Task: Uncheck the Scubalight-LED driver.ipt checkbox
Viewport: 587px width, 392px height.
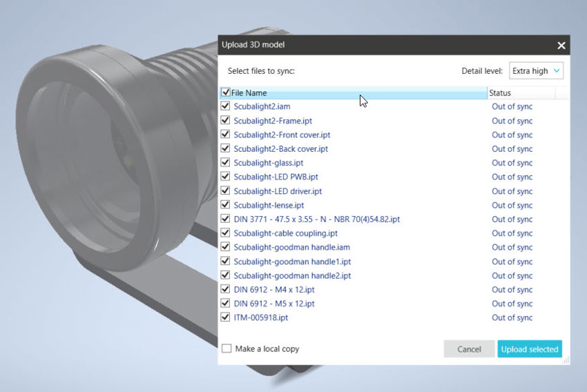Action: coord(225,190)
